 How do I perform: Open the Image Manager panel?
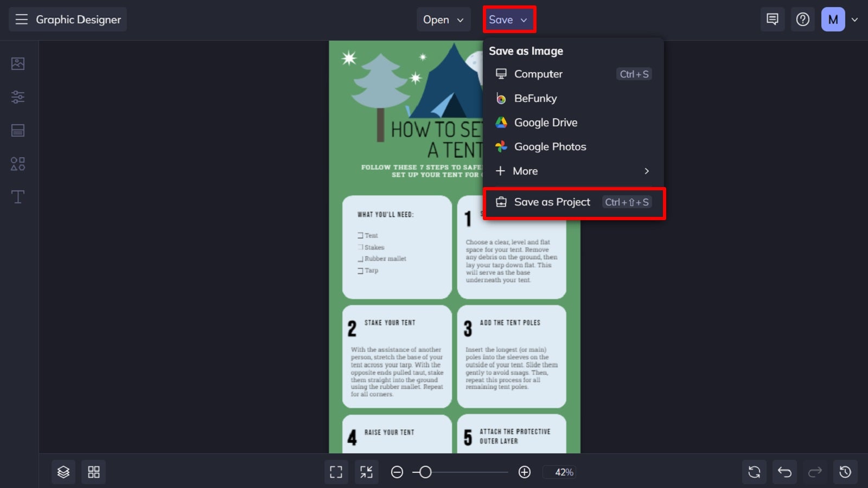[x=18, y=63]
